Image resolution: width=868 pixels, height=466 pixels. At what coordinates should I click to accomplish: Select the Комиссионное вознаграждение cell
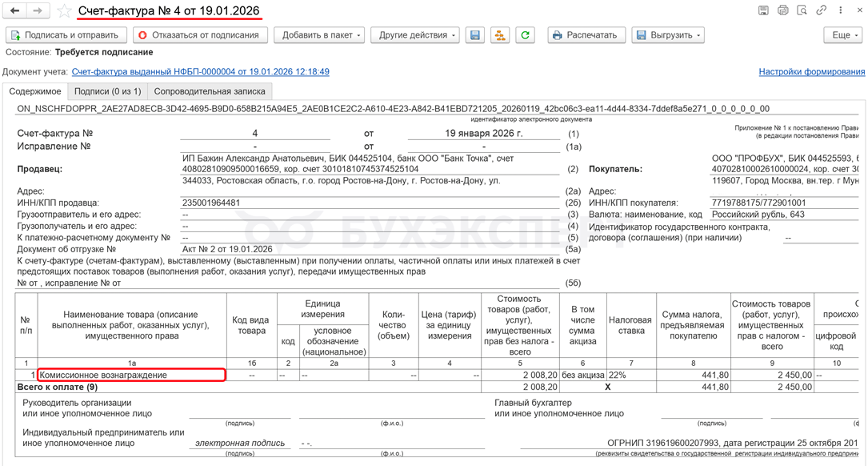(x=132, y=376)
